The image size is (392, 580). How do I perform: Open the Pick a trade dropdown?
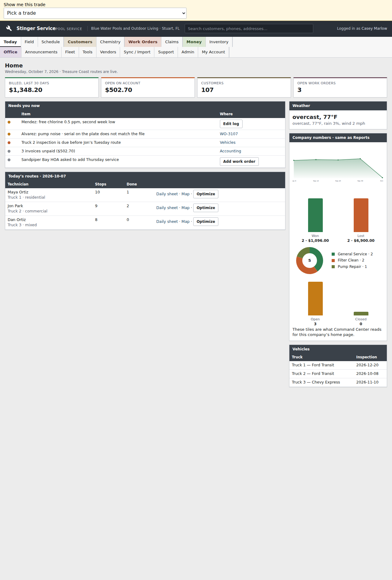coord(95,13)
